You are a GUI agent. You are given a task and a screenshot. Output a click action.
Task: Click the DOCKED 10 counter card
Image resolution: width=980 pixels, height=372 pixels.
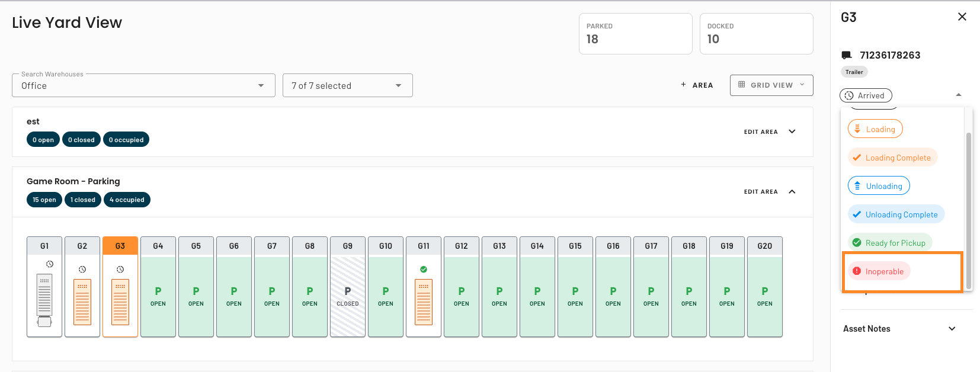click(x=757, y=34)
